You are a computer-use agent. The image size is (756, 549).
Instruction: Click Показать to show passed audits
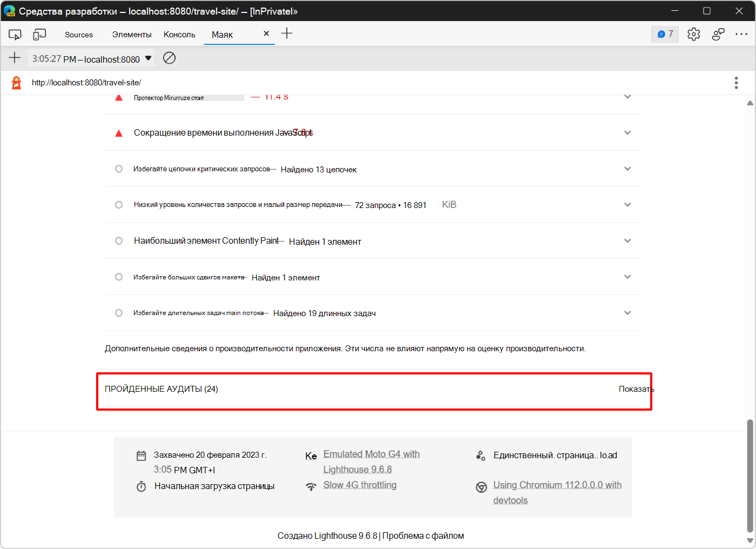pos(636,389)
